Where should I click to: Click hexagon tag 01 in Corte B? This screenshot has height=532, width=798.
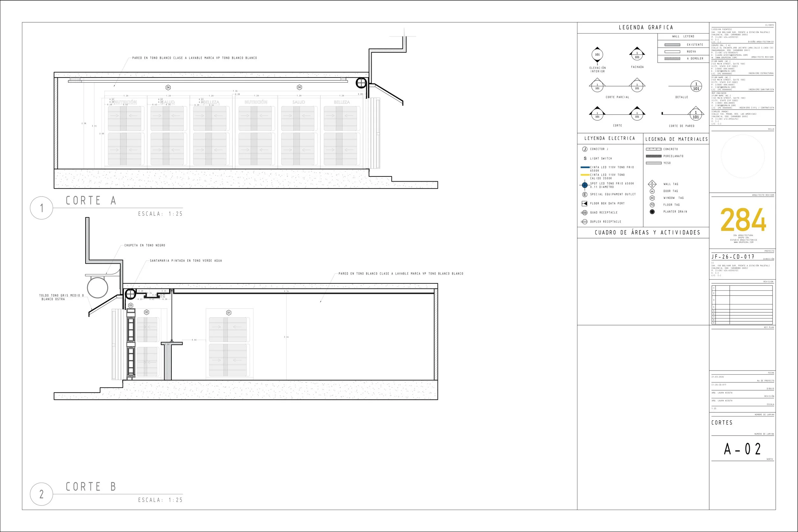click(229, 313)
